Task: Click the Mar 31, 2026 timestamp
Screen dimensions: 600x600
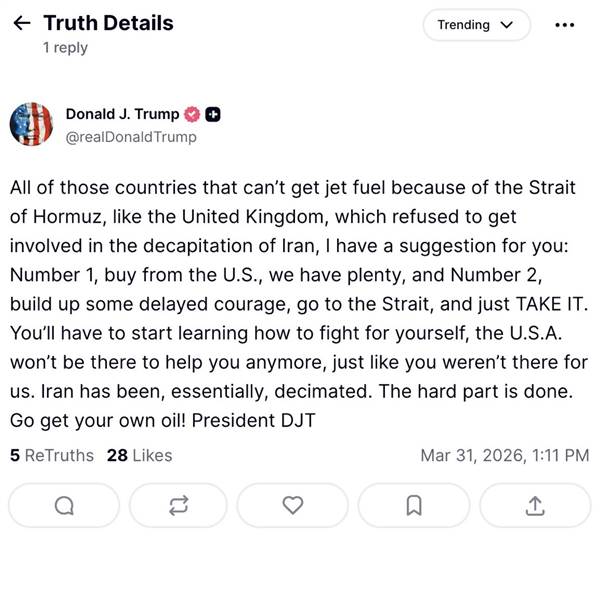Action: pyautogui.click(x=504, y=455)
